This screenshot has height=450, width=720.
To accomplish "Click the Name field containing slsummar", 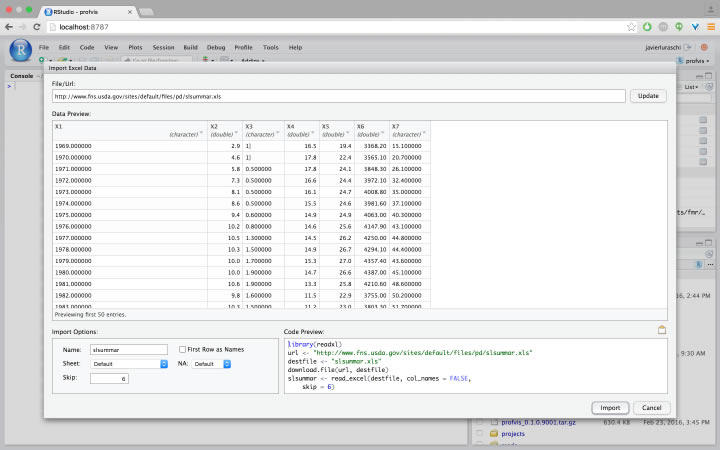I will pyautogui.click(x=129, y=349).
